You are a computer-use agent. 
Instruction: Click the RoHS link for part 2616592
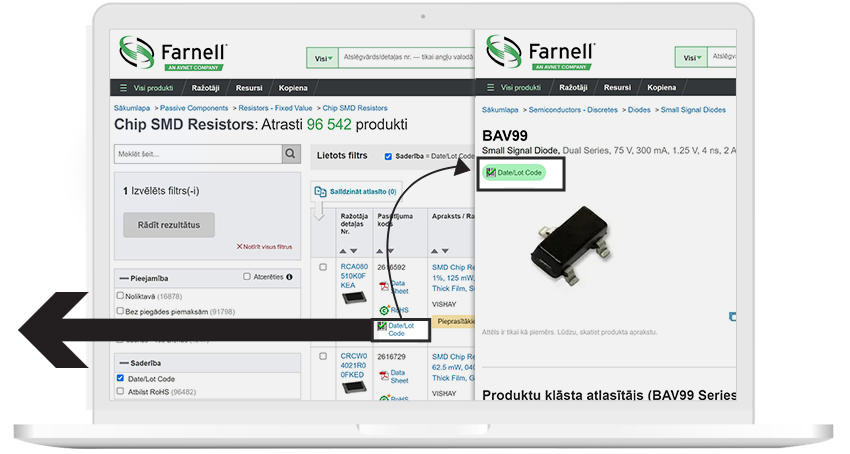[400, 310]
